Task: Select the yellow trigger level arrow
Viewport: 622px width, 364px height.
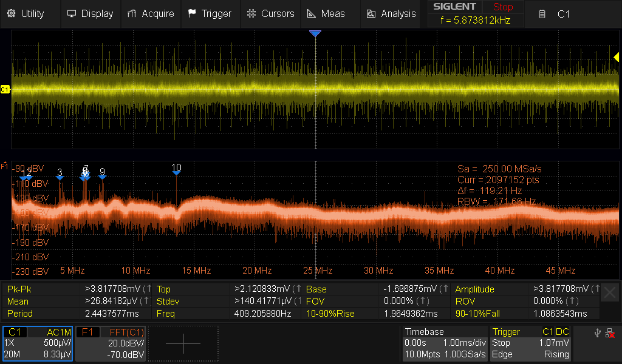Action: coord(616,57)
